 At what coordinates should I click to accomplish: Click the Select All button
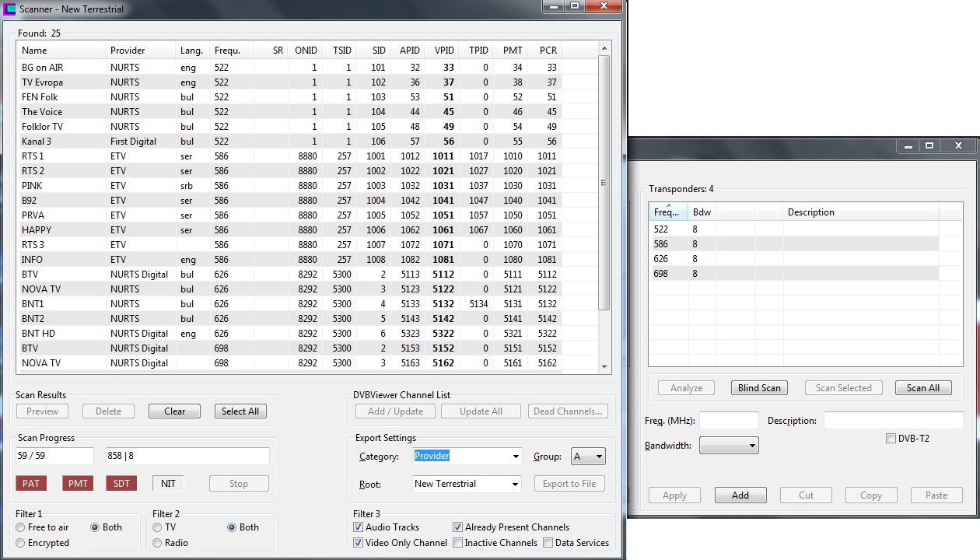240,411
